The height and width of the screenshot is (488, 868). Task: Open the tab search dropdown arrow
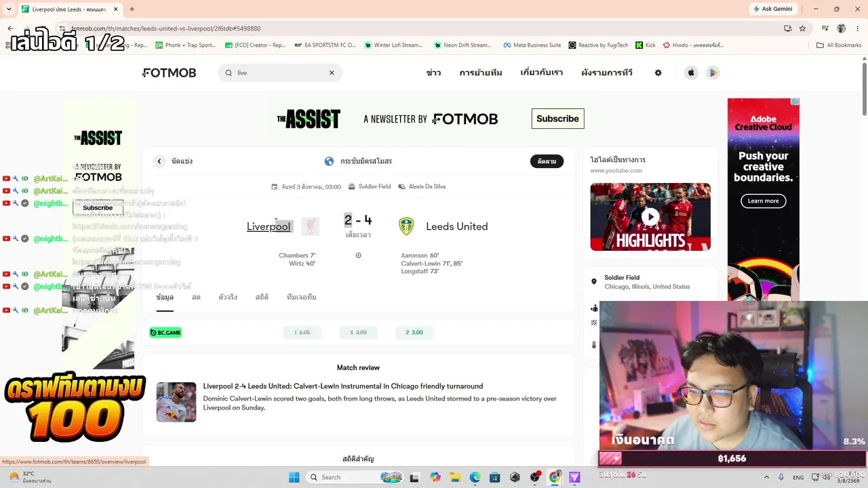9,9
